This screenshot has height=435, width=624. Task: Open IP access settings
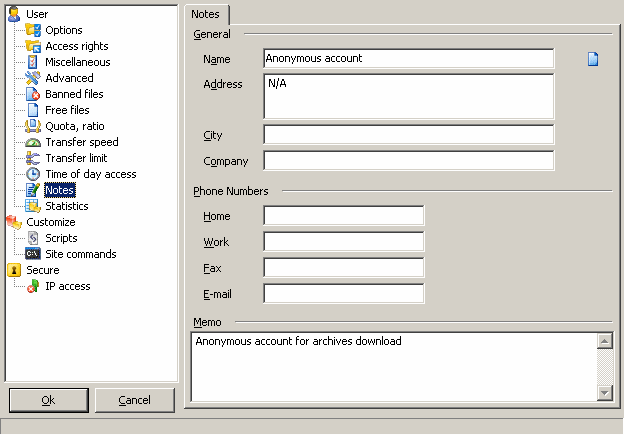coord(68,286)
